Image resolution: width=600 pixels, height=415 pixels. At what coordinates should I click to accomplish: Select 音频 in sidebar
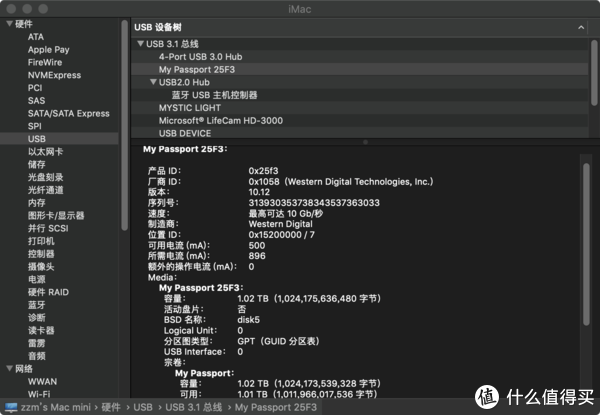click(x=37, y=356)
